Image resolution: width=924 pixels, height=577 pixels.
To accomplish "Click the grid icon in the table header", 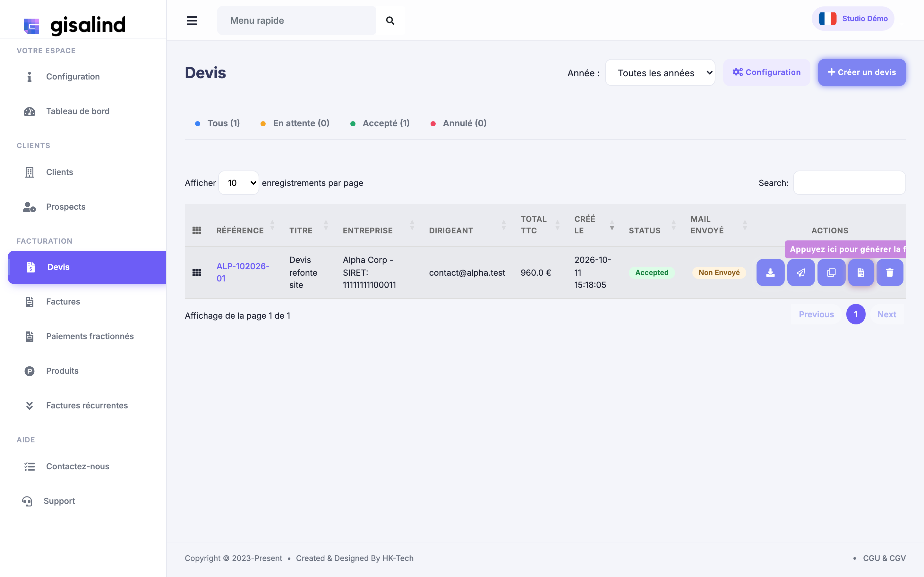I will [197, 230].
